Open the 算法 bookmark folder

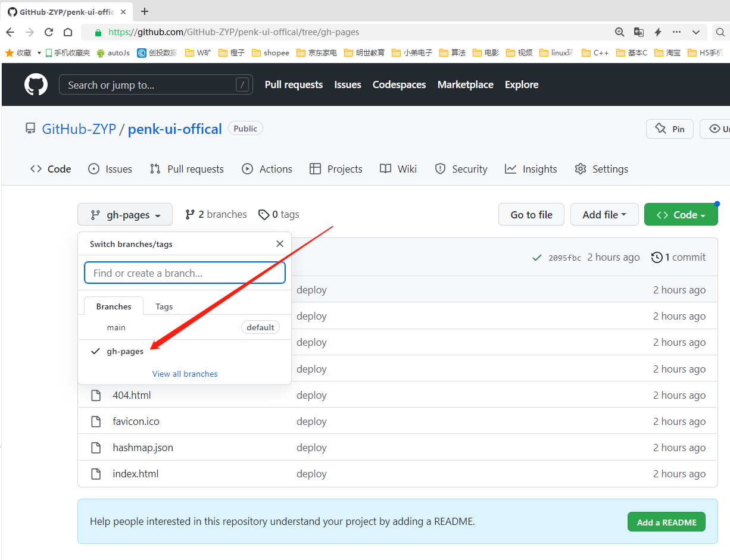[453, 52]
